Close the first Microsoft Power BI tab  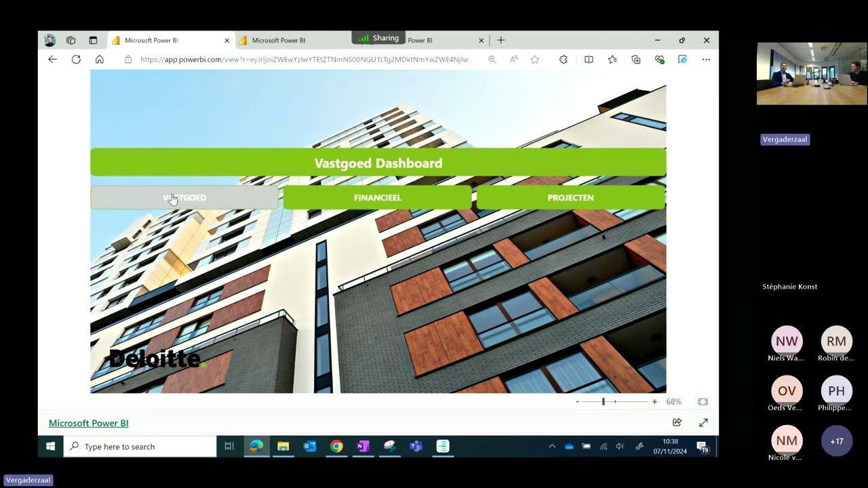pyautogui.click(x=226, y=41)
